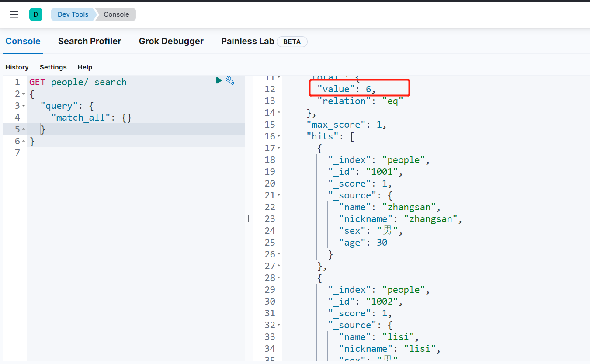Click the Help button
Image resolution: width=590 pixels, height=364 pixels.
pyautogui.click(x=85, y=67)
